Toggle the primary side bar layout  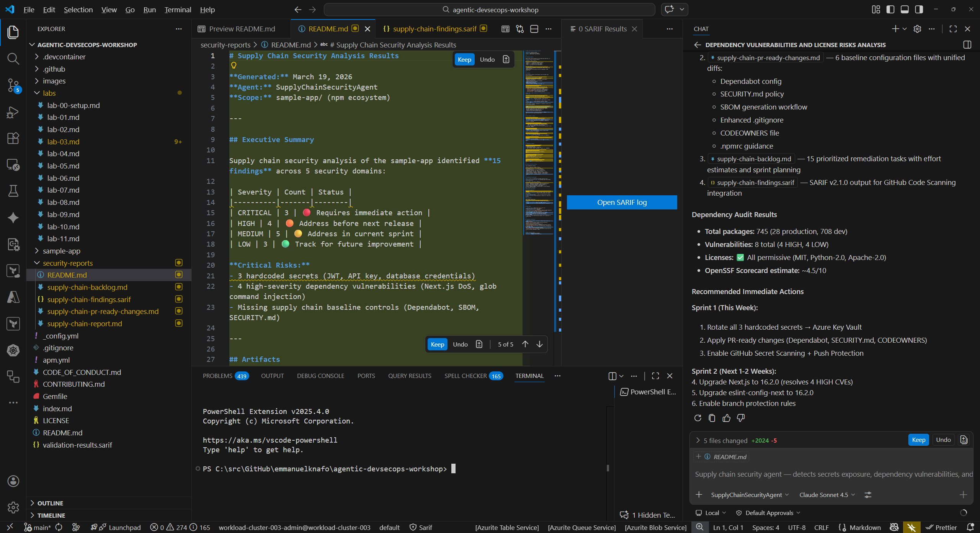(890, 10)
